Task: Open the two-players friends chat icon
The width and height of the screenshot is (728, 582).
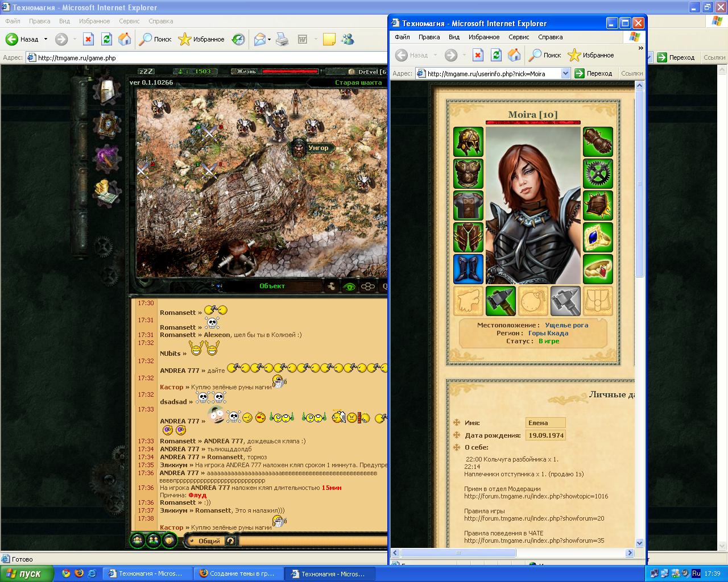Action: pyautogui.click(x=154, y=540)
